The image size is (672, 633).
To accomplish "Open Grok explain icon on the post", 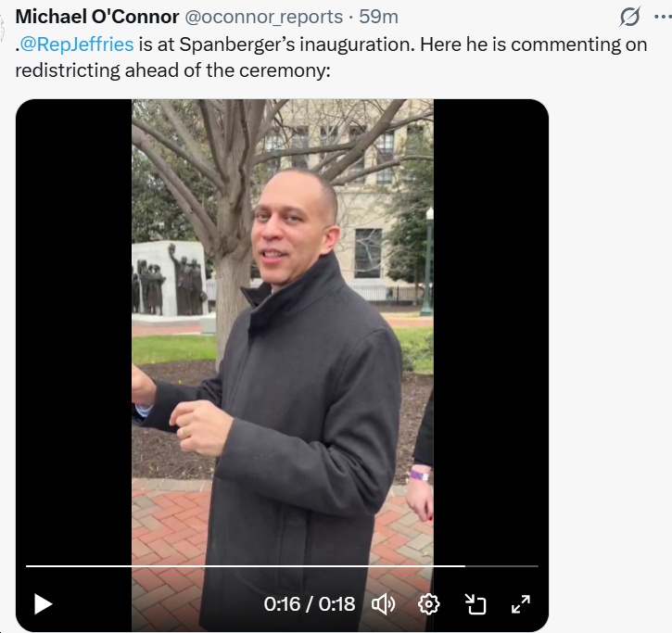I will point(630,17).
